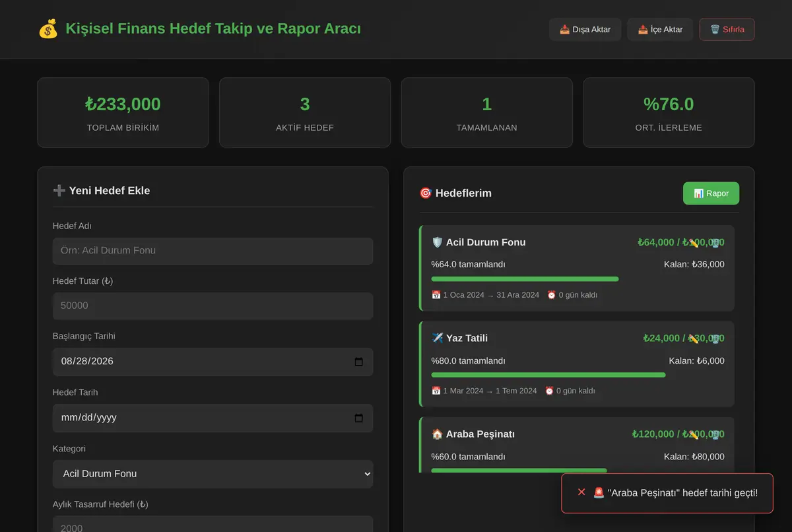Edit the Araba Peşinatı goal pencil icon
The image size is (792, 532).
point(694,434)
